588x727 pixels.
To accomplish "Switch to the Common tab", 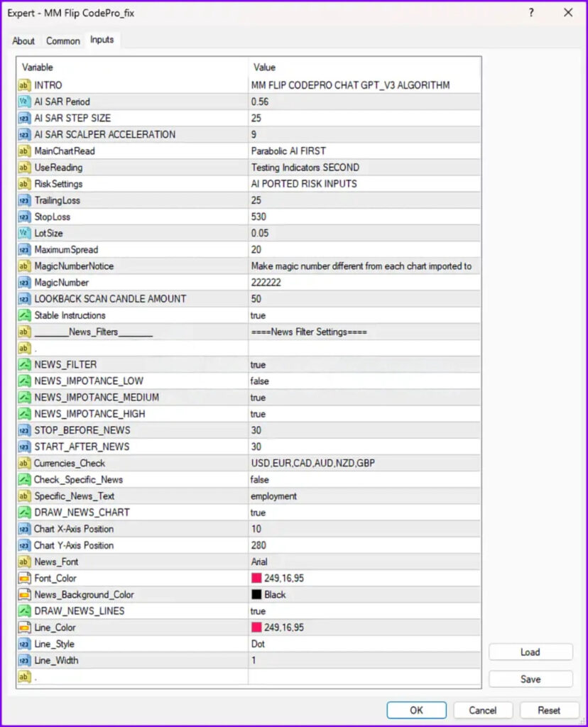I will [63, 41].
